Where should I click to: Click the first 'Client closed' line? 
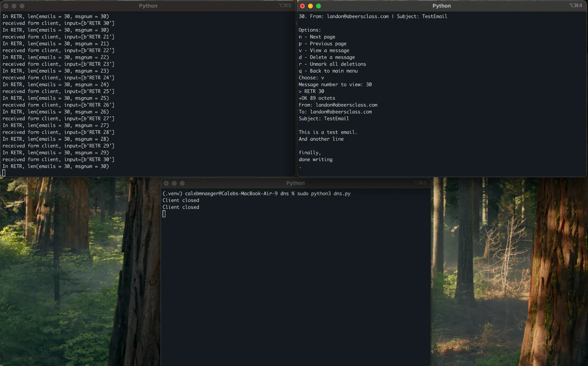click(x=181, y=201)
